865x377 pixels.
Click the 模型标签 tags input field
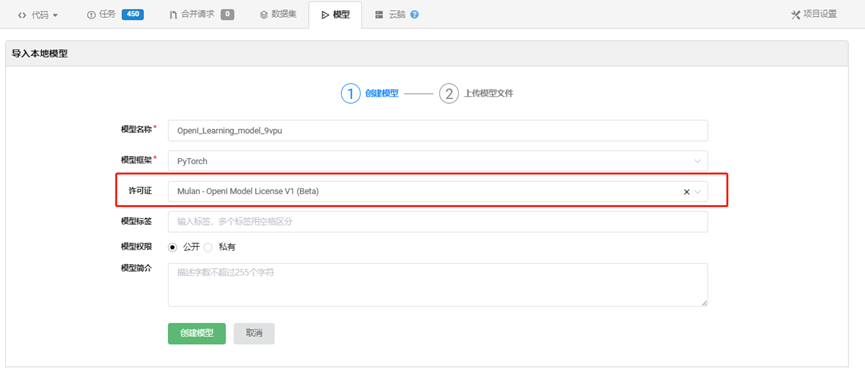pos(437,221)
